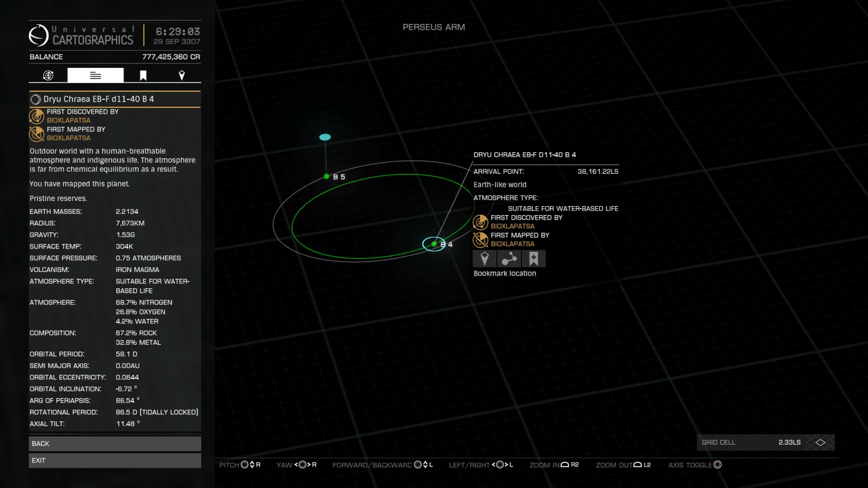Screen dimensions: 868x488
Task: Click the AXIS TOGGLE control hint
Action: click(x=695, y=465)
